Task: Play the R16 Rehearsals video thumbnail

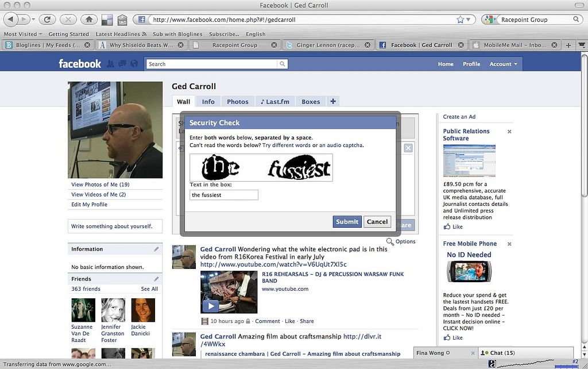Action: [229, 292]
